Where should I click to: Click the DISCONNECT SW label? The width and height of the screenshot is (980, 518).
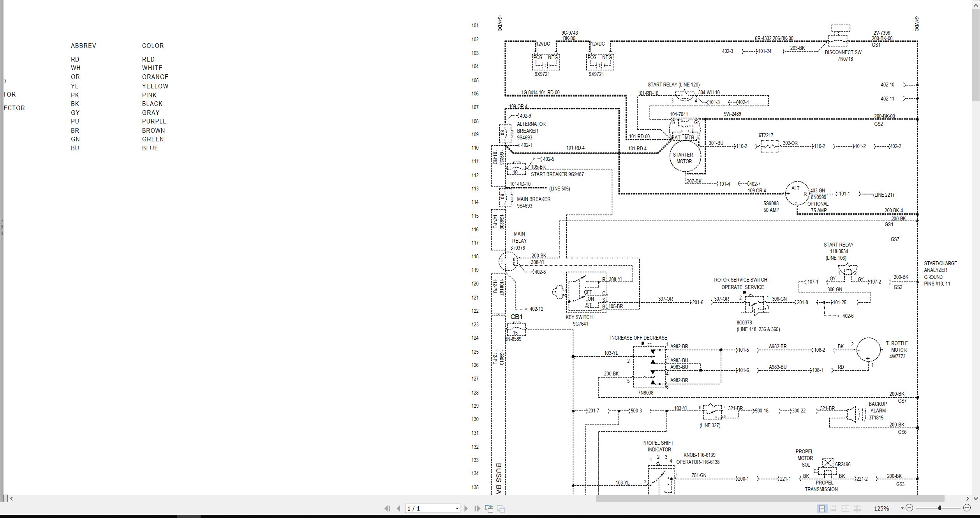click(843, 52)
